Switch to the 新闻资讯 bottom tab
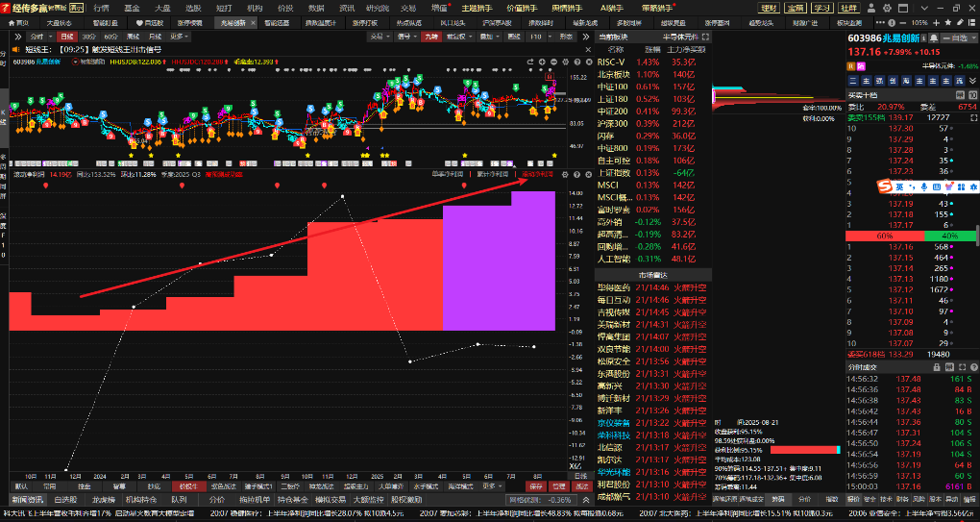Viewport: 980px width, 522px height. 28,500
